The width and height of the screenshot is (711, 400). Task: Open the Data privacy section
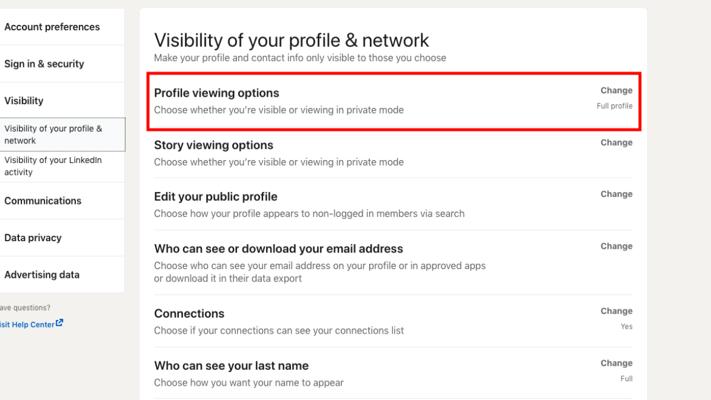coord(33,238)
